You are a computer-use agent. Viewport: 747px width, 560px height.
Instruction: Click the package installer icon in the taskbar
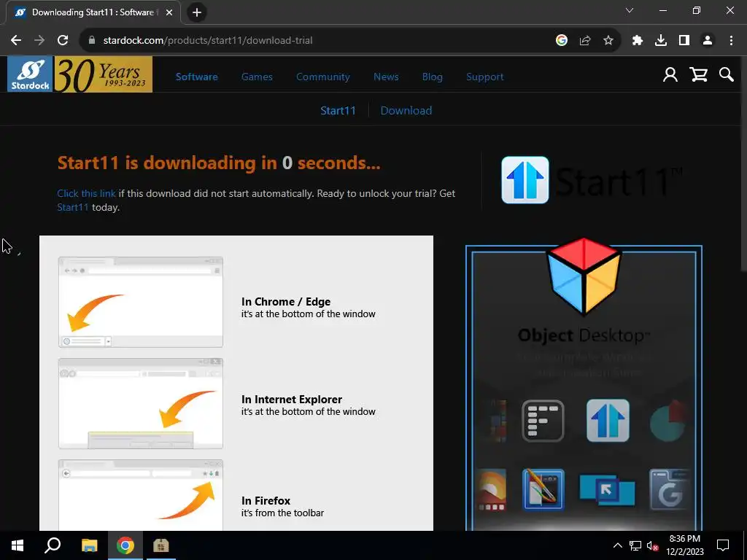click(161, 545)
